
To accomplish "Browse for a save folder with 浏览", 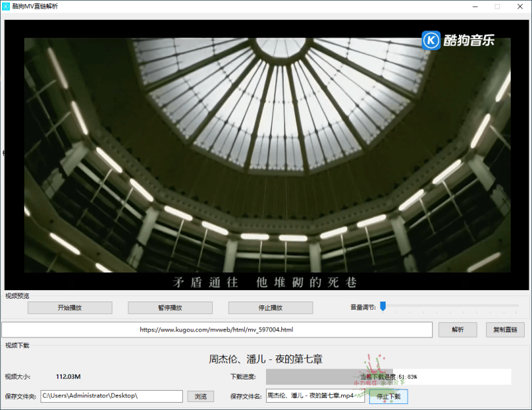I will tap(199, 395).
